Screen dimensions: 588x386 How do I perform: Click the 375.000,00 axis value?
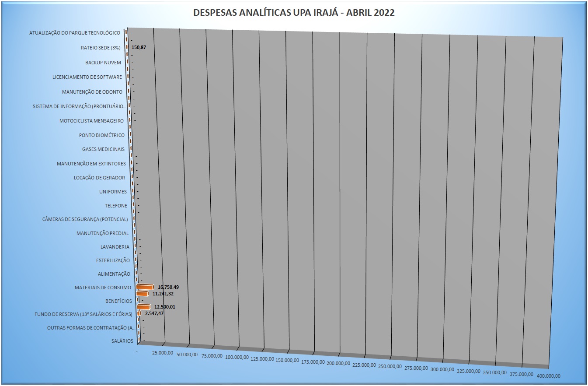point(522,375)
